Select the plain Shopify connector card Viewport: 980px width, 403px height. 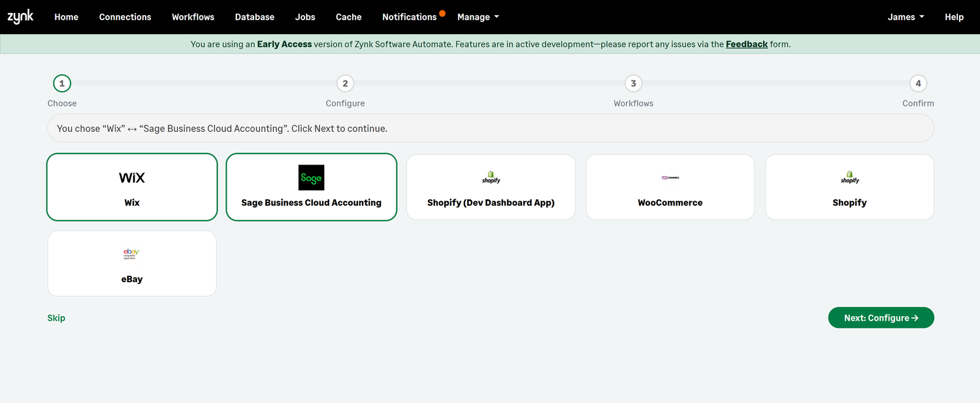(x=849, y=187)
